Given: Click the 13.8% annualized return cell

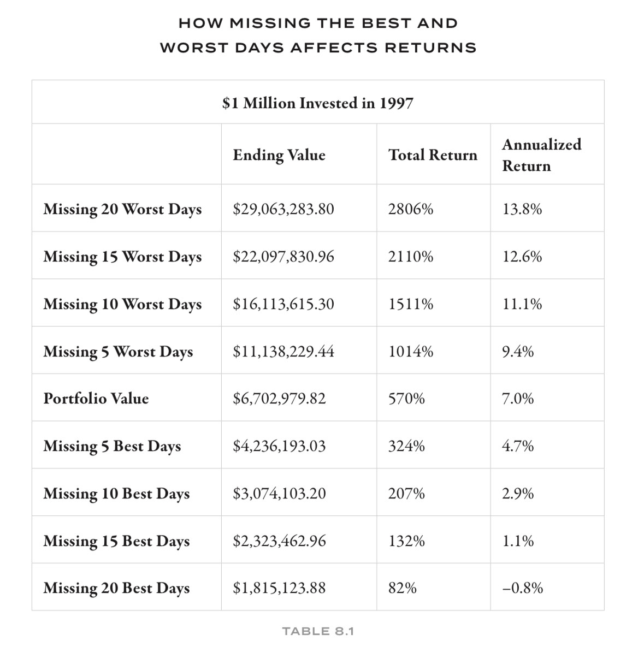Looking at the screenshot, I should click(x=522, y=209).
